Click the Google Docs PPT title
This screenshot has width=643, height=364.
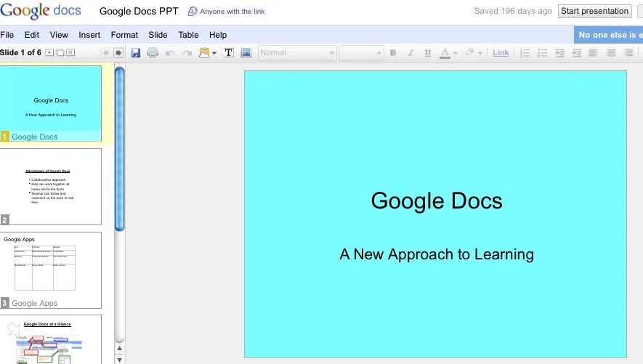click(x=139, y=12)
